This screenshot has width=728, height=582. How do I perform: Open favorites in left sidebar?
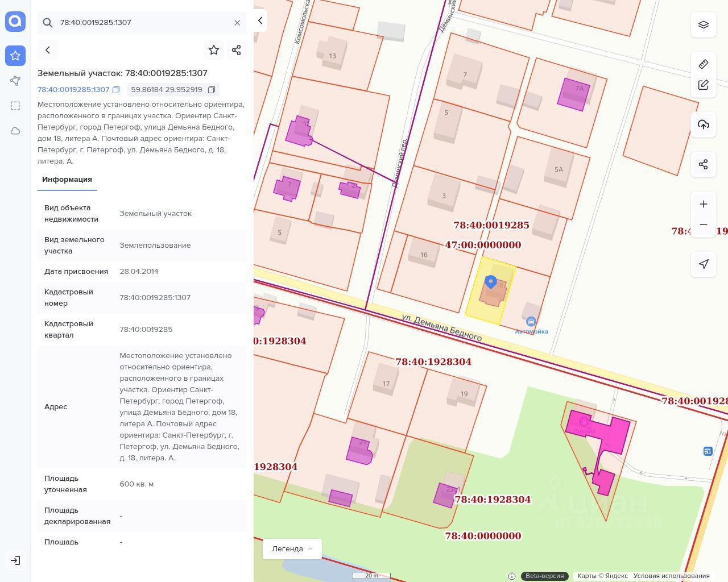click(15, 56)
